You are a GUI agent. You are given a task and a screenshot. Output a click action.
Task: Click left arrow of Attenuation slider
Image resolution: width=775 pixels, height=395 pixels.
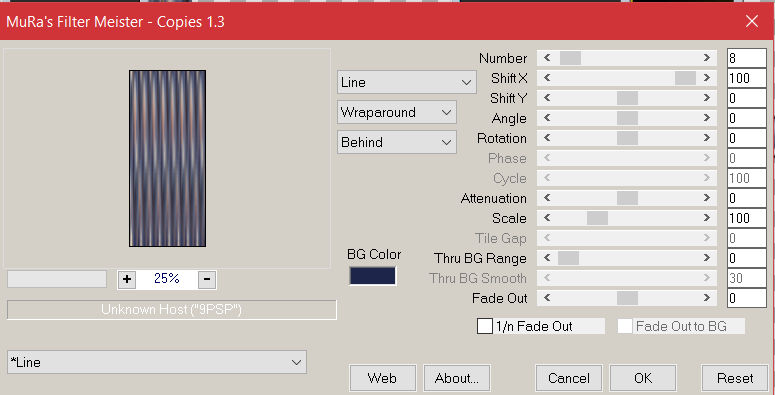547,198
